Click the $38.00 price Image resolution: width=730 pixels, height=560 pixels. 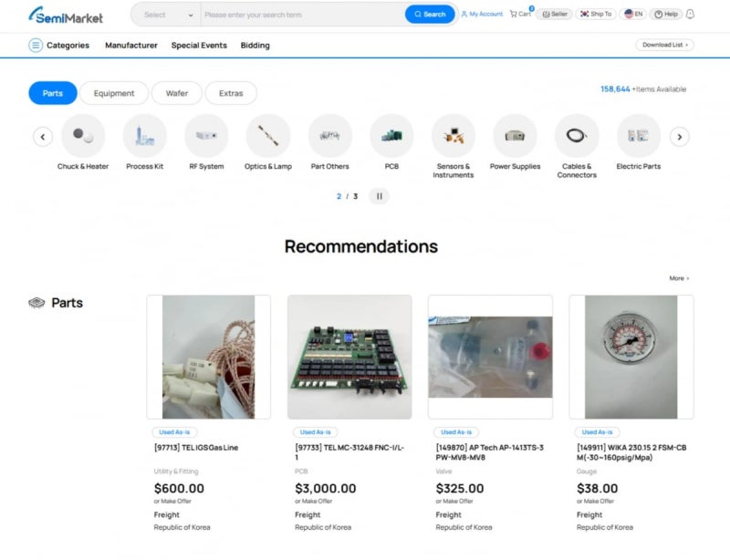[598, 488]
